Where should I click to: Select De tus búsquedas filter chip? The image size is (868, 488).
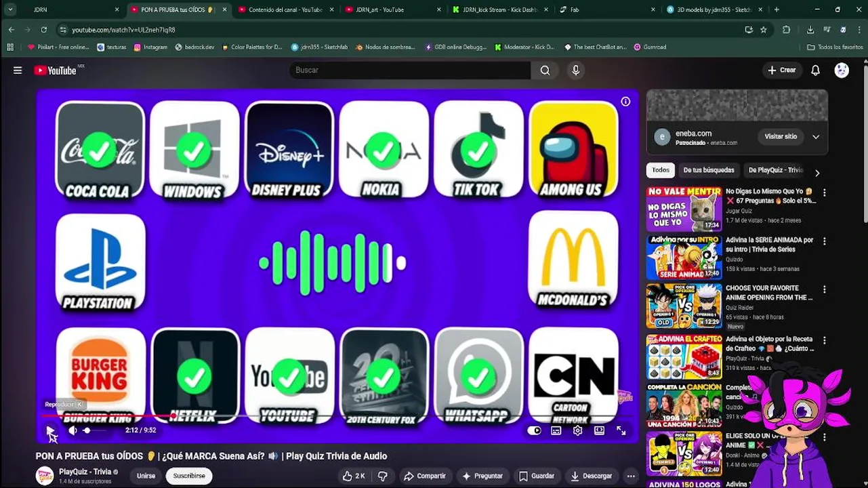709,170
